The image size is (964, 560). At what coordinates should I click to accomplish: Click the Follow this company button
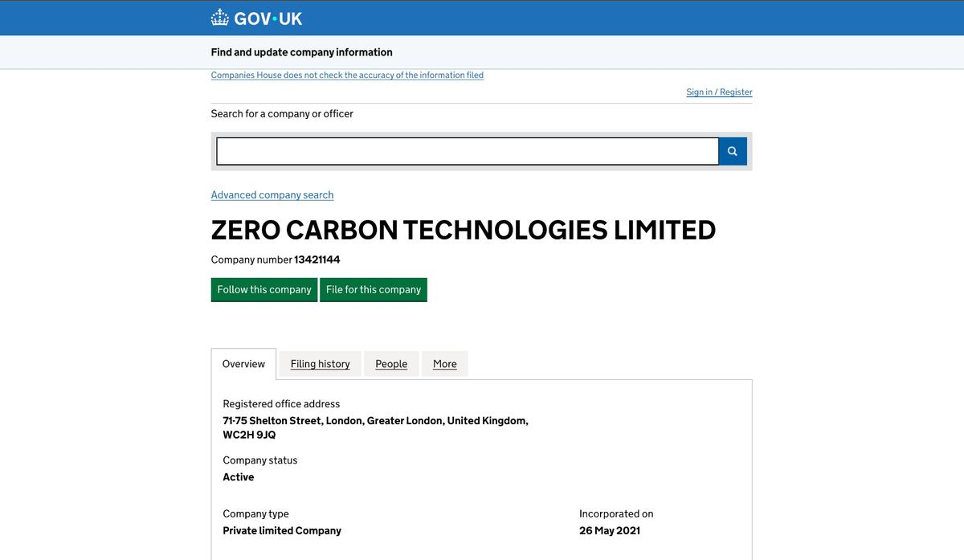click(263, 289)
